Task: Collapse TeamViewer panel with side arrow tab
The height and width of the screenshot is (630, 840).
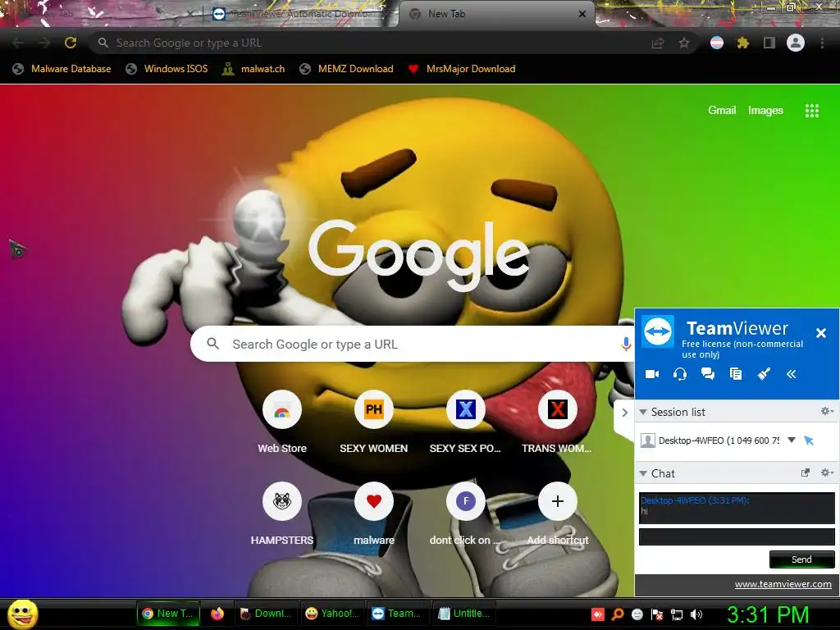Action: click(624, 413)
